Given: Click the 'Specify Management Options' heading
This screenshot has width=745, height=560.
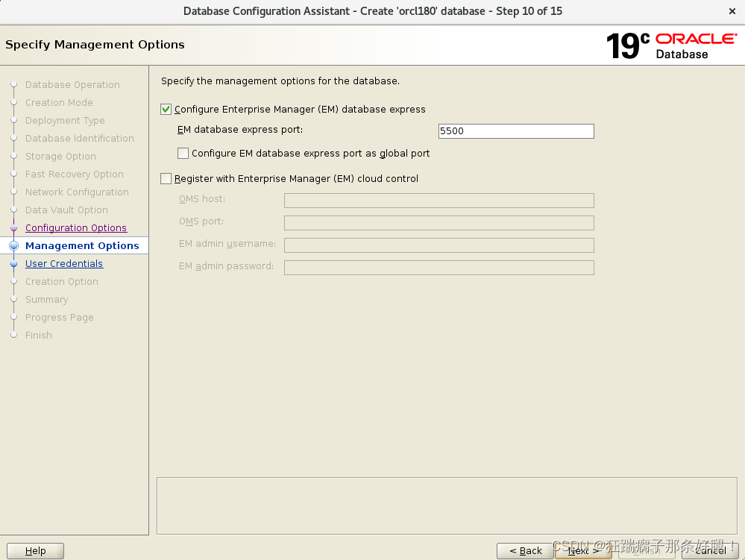Looking at the screenshot, I should [x=95, y=45].
